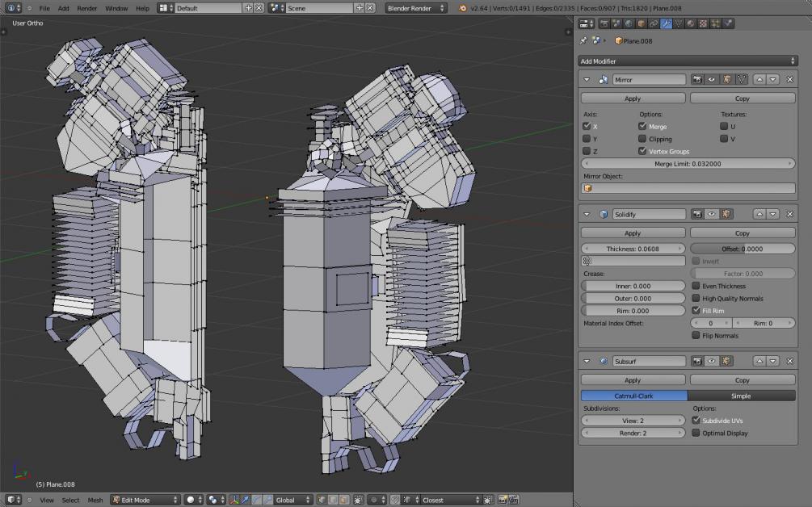
Task: Toggle render use on the Solidify modifier
Action: pyautogui.click(x=699, y=214)
